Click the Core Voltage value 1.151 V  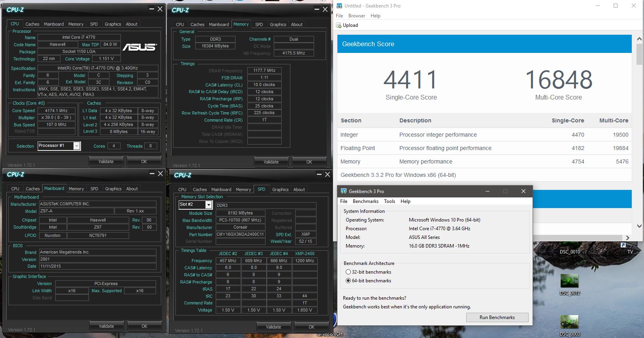[106, 58]
